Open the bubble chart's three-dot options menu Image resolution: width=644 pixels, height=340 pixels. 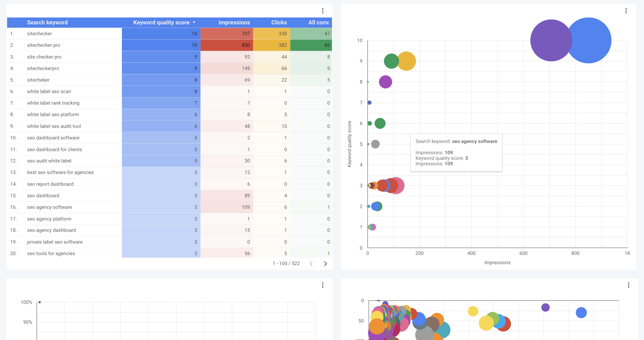tap(626, 11)
